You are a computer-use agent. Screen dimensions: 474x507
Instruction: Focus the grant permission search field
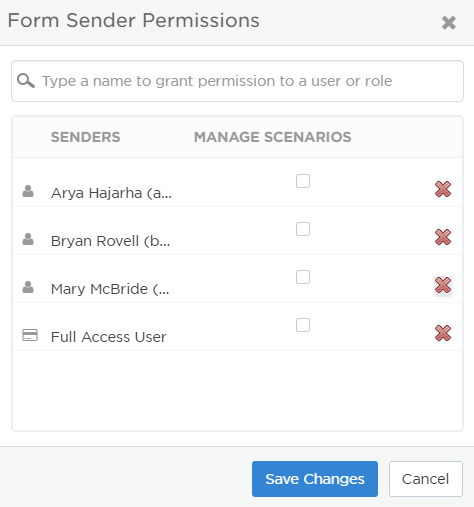pos(237,81)
